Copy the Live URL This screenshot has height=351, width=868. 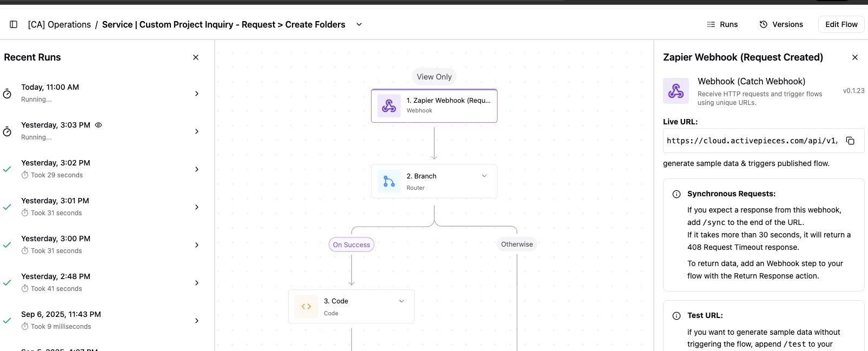point(850,141)
